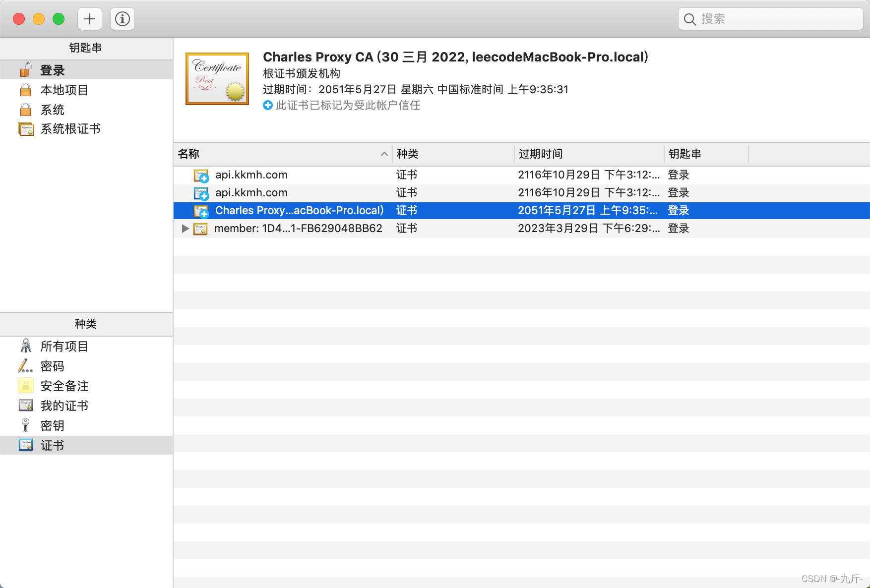Choose 系统 in the keychain list
The height and width of the screenshot is (588, 870).
[x=53, y=110]
